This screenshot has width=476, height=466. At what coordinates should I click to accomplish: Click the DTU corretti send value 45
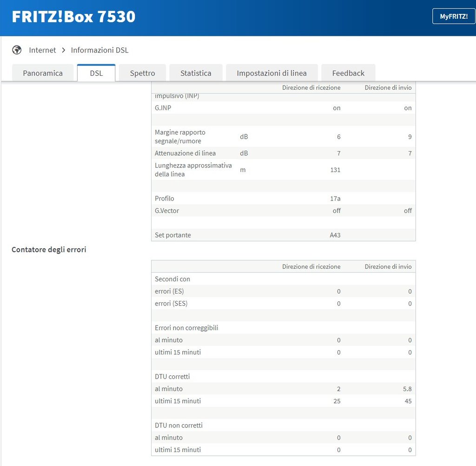click(x=408, y=401)
